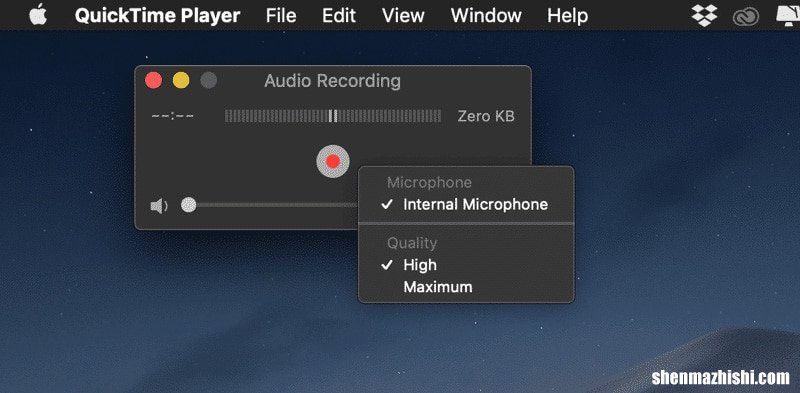Click the 'Microphone' section header
This screenshot has height=393, width=800.
(x=429, y=182)
